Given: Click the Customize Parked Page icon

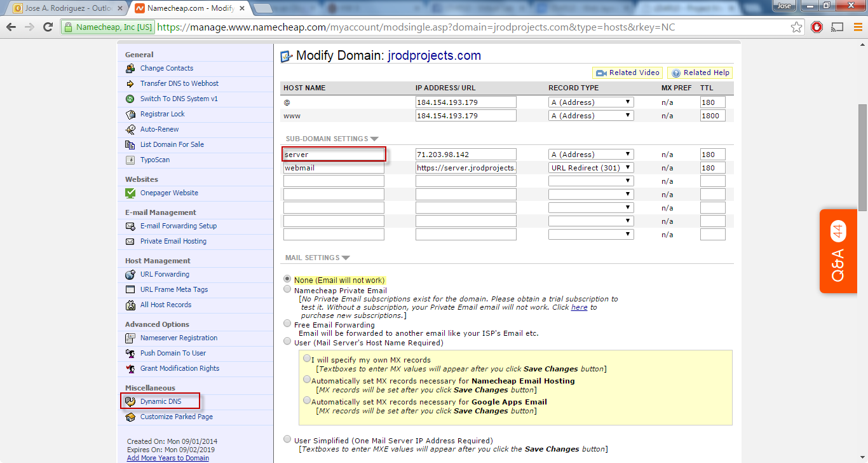Looking at the screenshot, I should (130, 417).
